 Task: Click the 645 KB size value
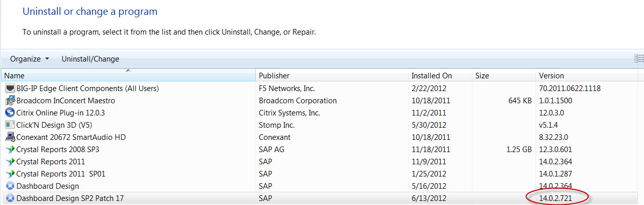519,101
